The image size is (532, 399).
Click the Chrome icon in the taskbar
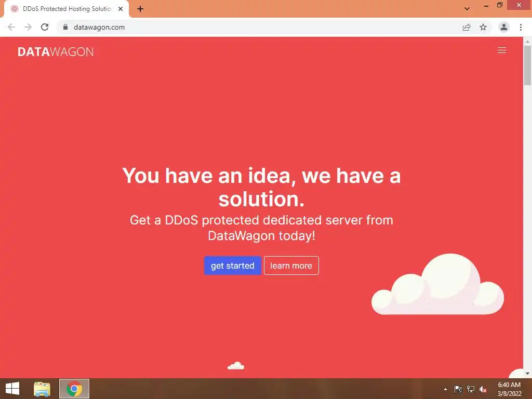(x=74, y=389)
